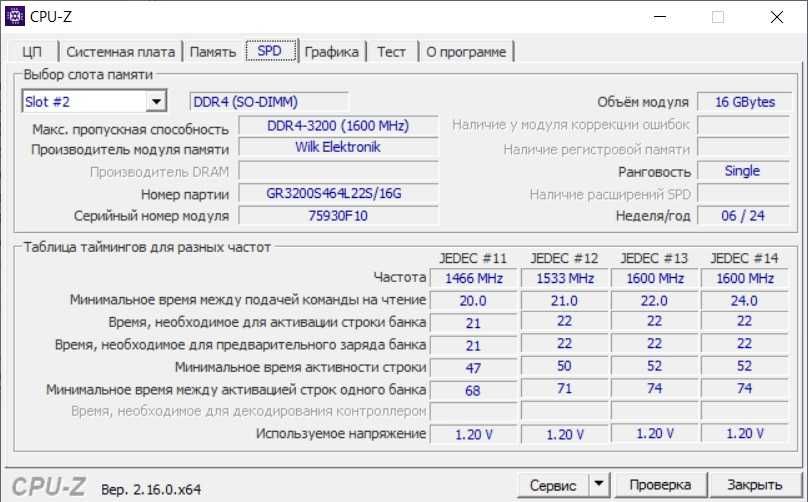Expand the Slot #2 memory slot dropdown
The width and height of the screenshot is (808, 502).
[156, 102]
